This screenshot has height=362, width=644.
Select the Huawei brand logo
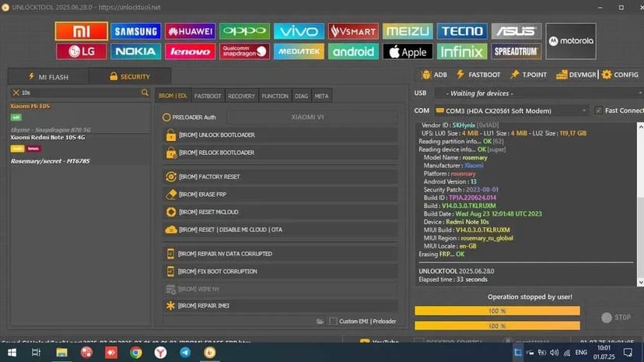click(x=190, y=31)
